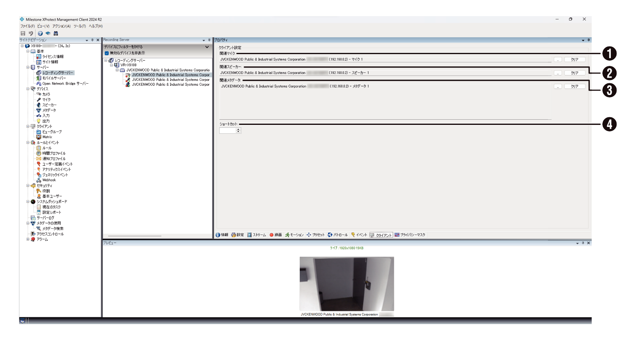Open ツール(T) menu
The image size is (644, 340).
pos(80,26)
